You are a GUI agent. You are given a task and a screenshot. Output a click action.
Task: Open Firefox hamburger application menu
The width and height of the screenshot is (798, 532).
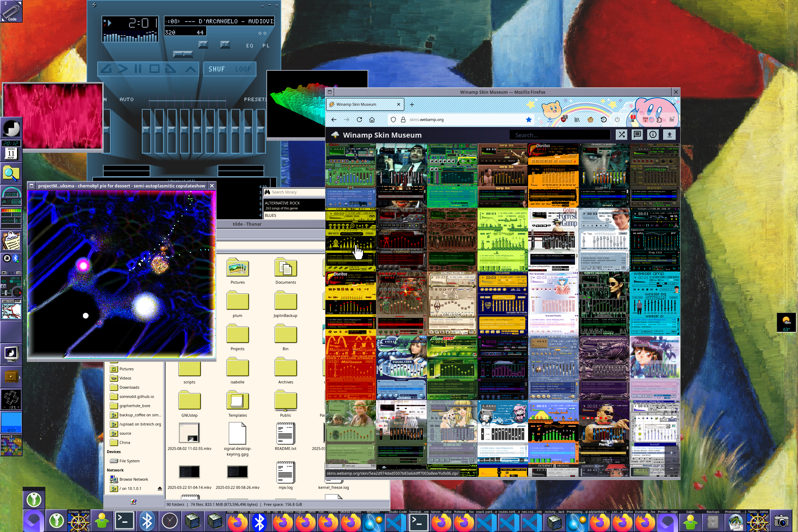pos(671,120)
